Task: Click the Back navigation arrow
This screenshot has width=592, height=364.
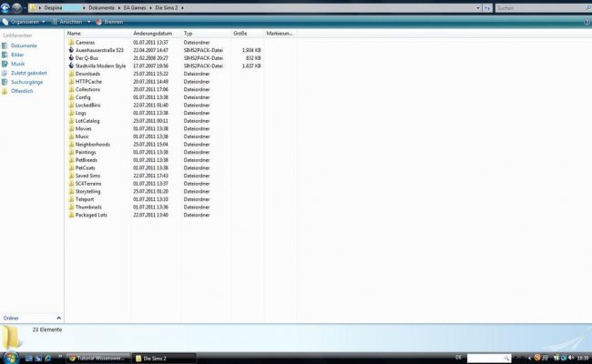Action: pyautogui.click(x=5, y=7)
